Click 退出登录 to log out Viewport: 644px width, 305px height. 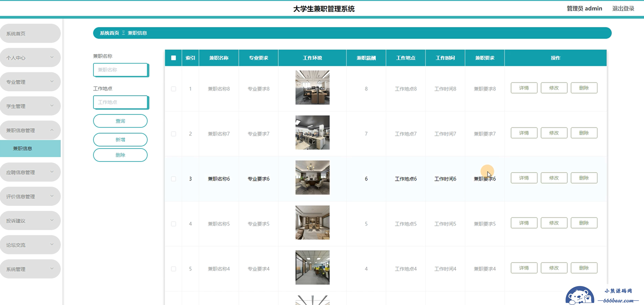[623, 8]
